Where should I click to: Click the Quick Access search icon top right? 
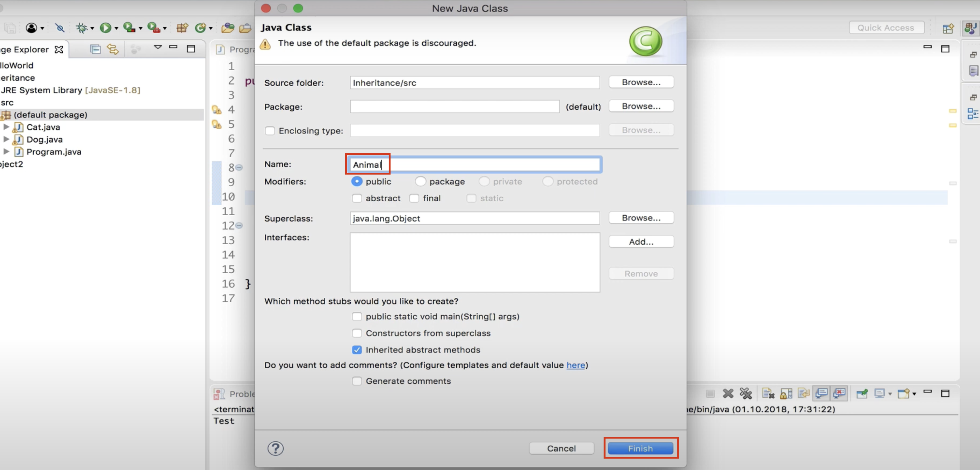tap(886, 28)
